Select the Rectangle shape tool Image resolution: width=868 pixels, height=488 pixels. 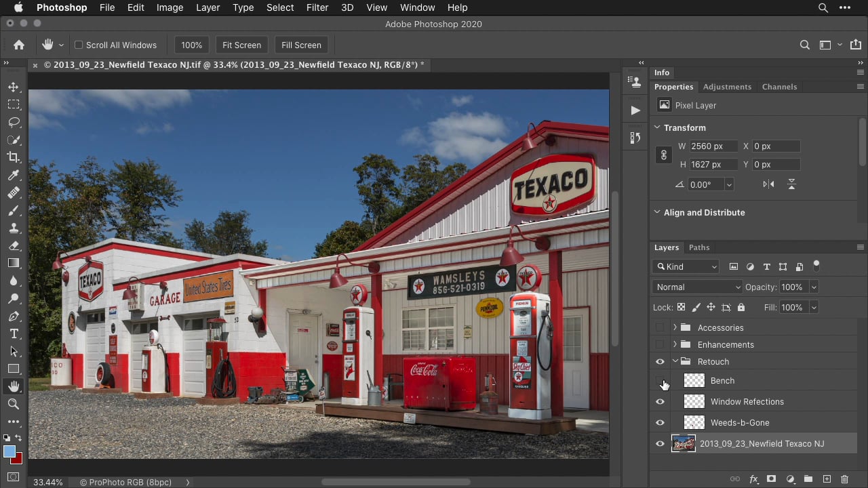[x=13, y=369]
